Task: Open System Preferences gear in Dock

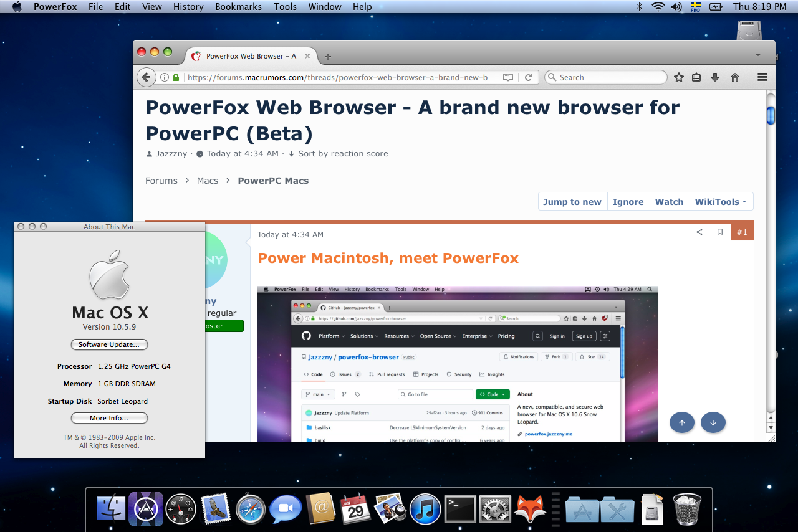Action: click(x=495, y=508)
